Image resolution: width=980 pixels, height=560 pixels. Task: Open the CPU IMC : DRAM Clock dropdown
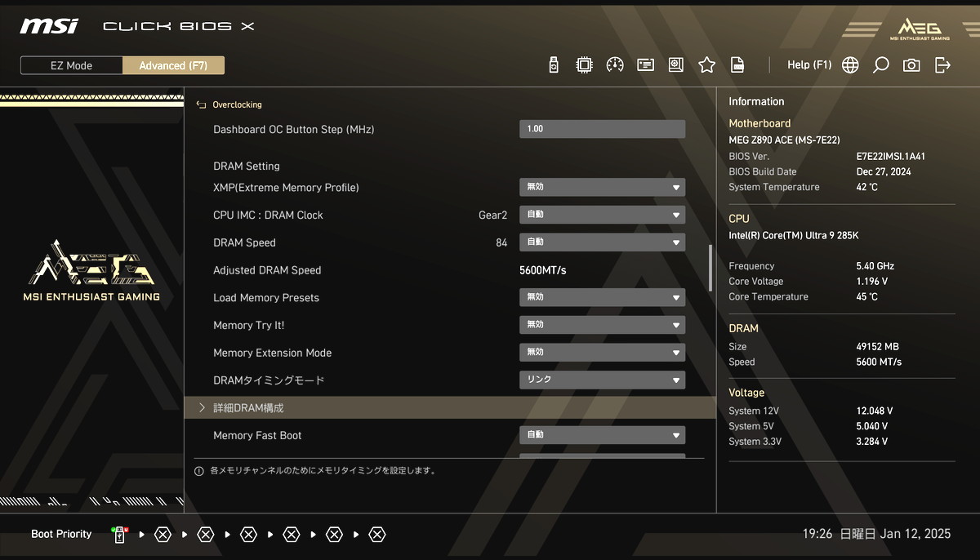click(x=603, y=215)
